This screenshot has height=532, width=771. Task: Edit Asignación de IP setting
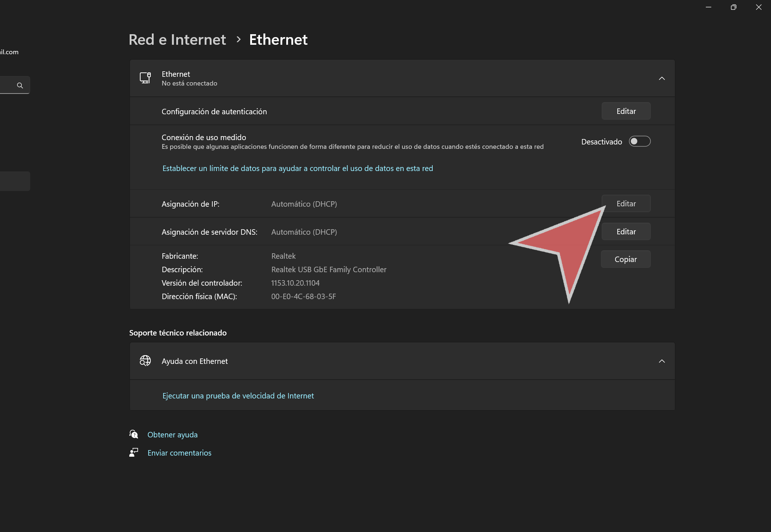pos(626,203)
